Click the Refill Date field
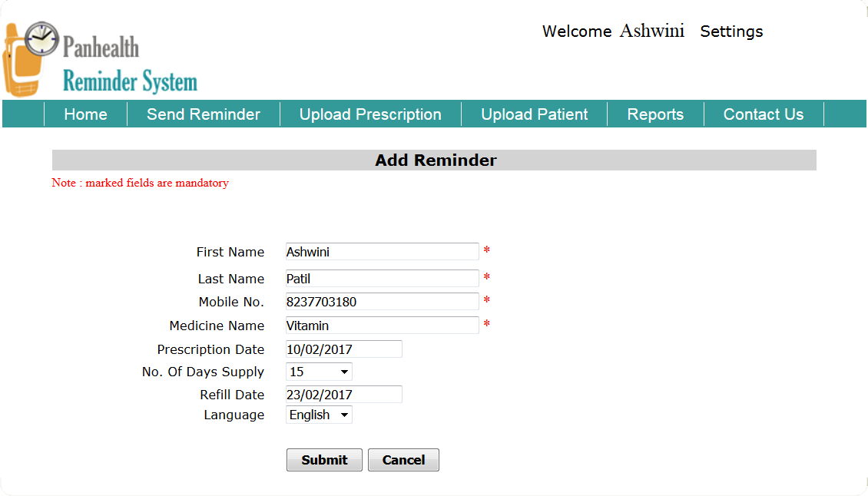 click(343, 394)
